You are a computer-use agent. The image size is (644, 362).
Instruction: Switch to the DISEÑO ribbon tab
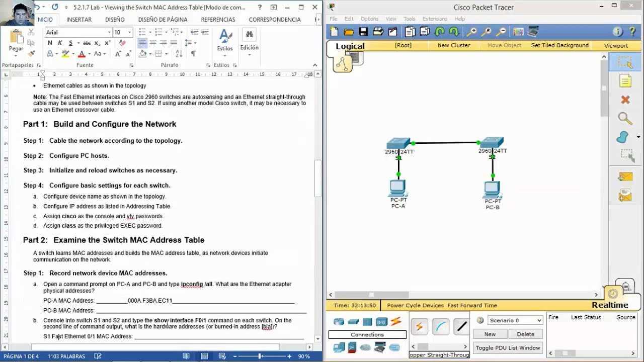(x=115, y=20)
